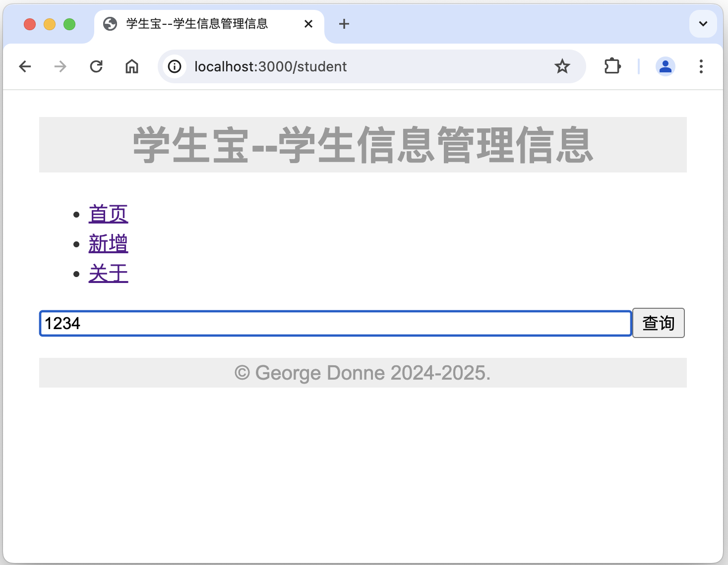The height and width of the screenshot is (565, 728).
Task: Open the Extensions puzzle icon
Action: pos(612,66)
